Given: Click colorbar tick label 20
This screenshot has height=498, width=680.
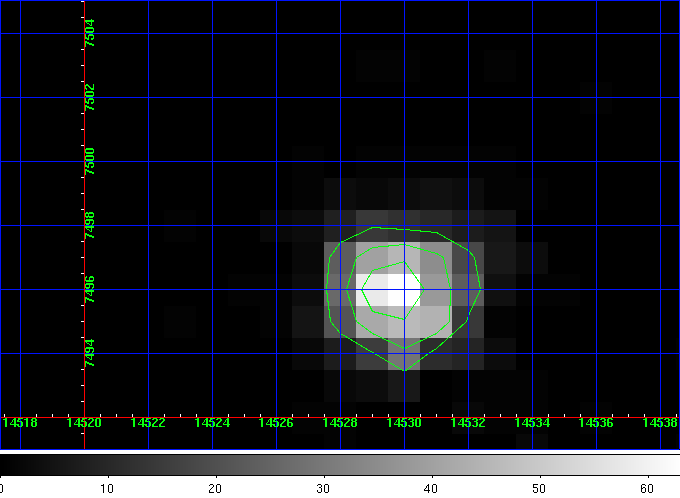Looking at the screenshot, I should click(215, 489).
